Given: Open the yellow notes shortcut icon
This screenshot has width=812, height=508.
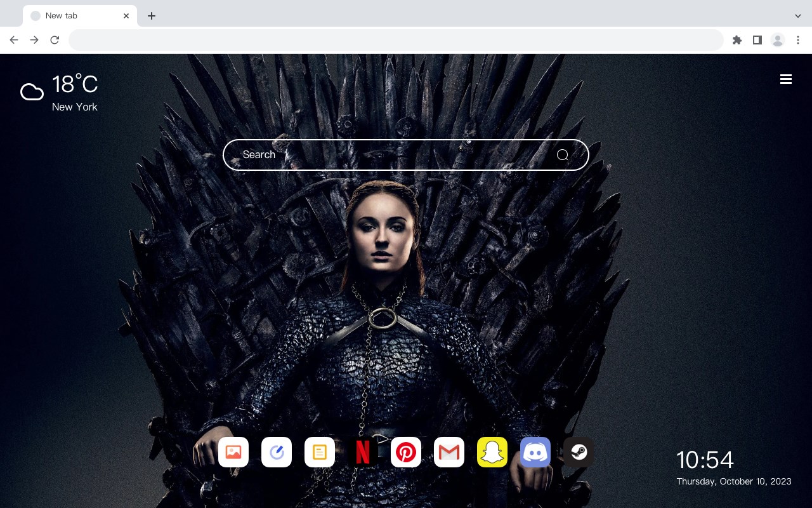Looking at the screenshot, I should [x=320, y=452].
